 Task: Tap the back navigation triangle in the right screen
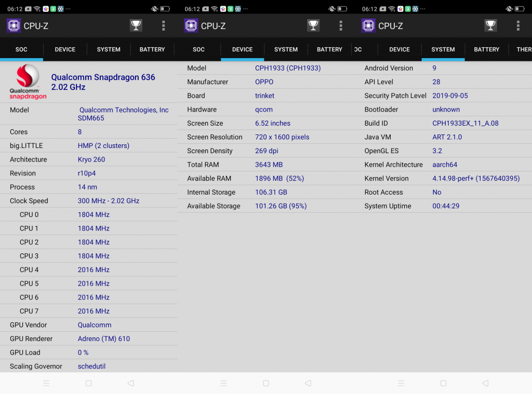(486, 383)
